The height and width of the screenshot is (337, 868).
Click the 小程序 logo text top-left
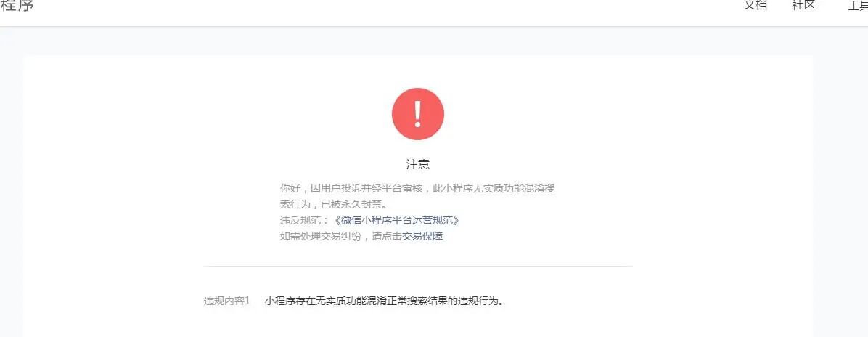17,6
